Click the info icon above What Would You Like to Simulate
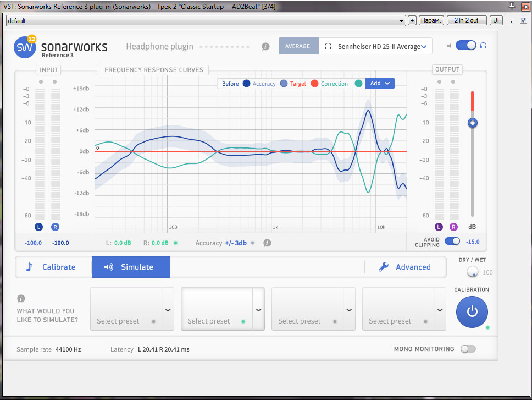The image size is (532, 400). [21, 299]
